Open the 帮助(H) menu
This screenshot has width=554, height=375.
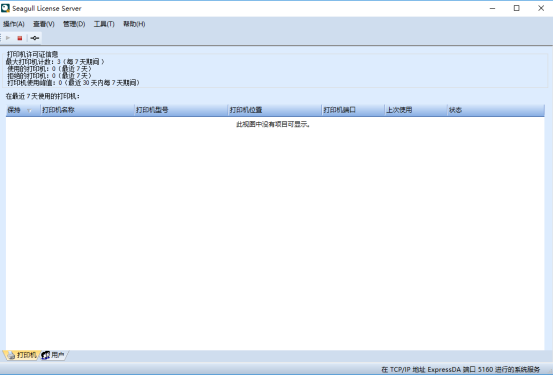tap(134, 24)
